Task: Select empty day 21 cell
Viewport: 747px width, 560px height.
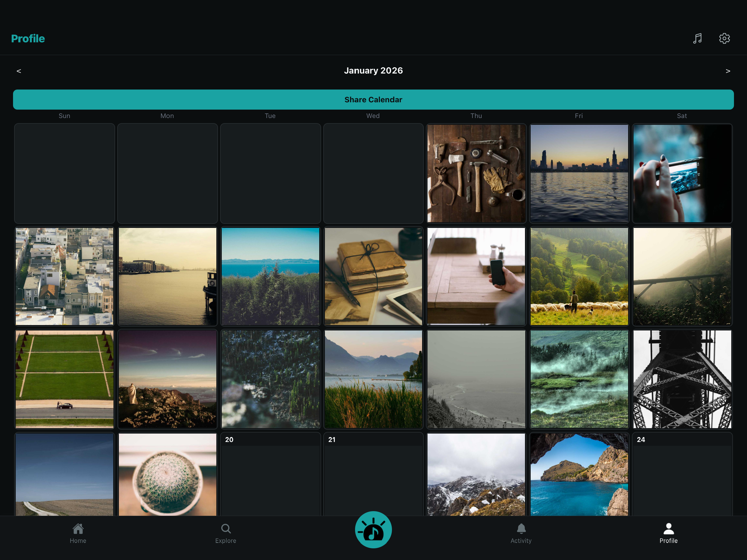Action: (373, 475)
